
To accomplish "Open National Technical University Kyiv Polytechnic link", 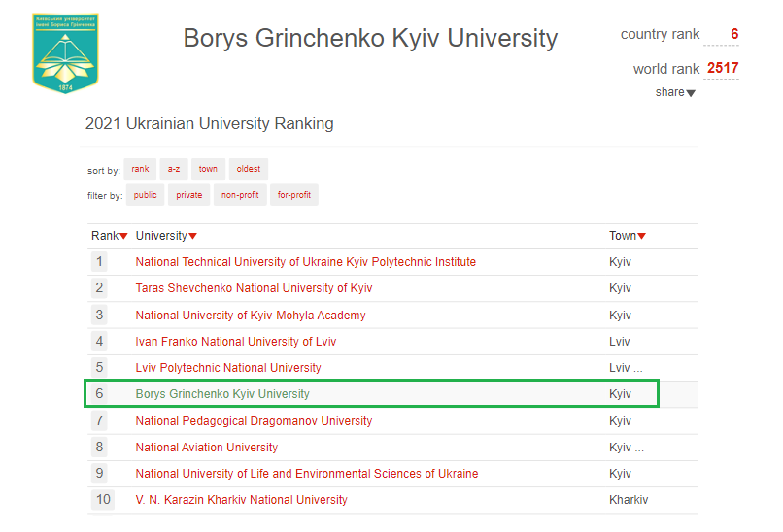I will [305, 262].
